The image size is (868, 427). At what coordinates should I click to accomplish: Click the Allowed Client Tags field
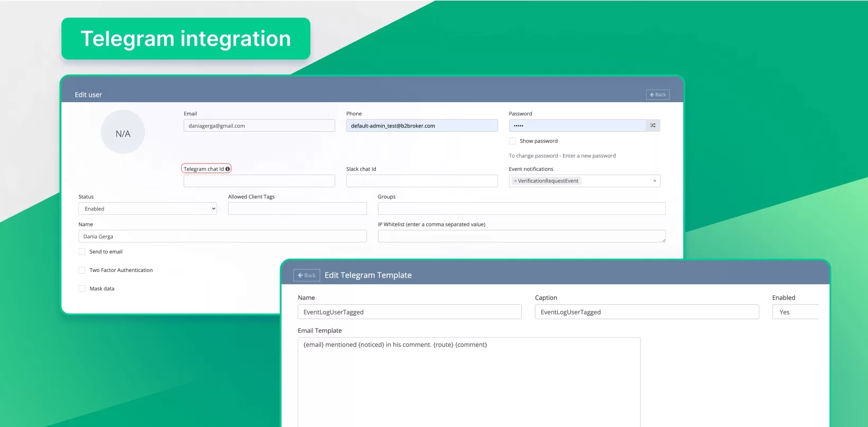[297, 208]
